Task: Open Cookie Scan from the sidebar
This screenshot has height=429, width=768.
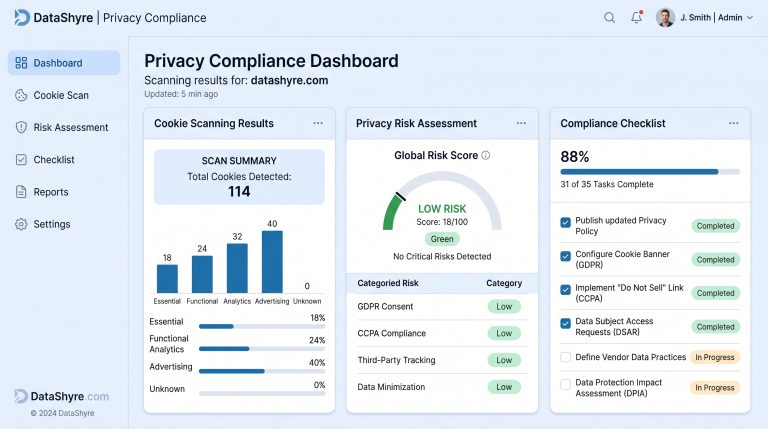Action: coord(64,95)
